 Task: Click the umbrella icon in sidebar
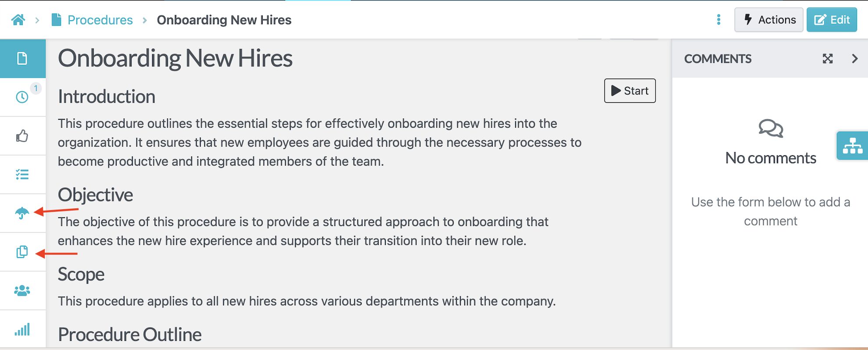point(22,213)
